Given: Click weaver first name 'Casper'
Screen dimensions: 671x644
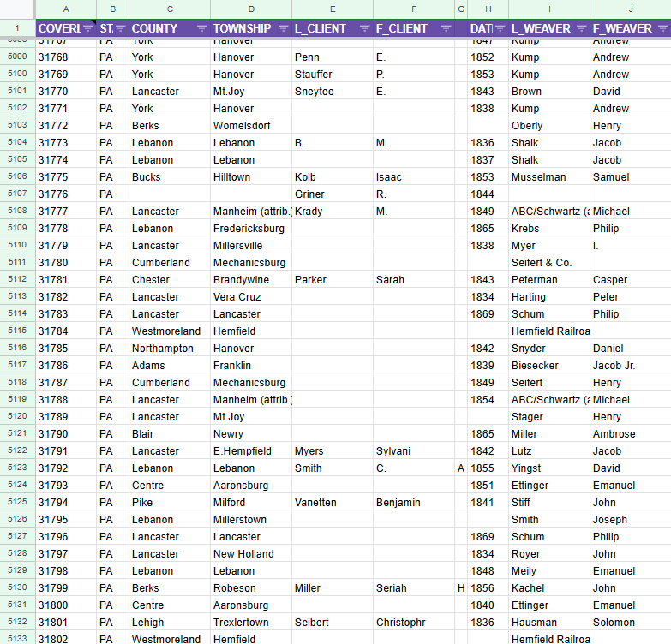Looking at the screenshot, I should point(631,280).
